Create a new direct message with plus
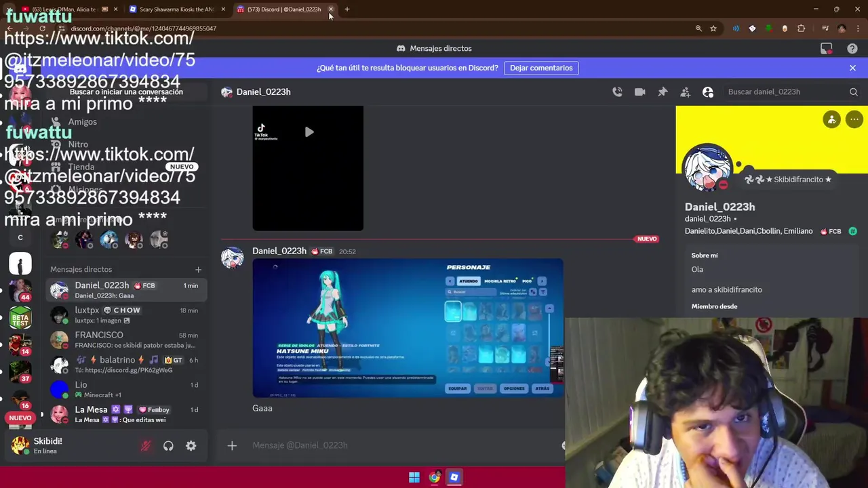 coord(198,270)
